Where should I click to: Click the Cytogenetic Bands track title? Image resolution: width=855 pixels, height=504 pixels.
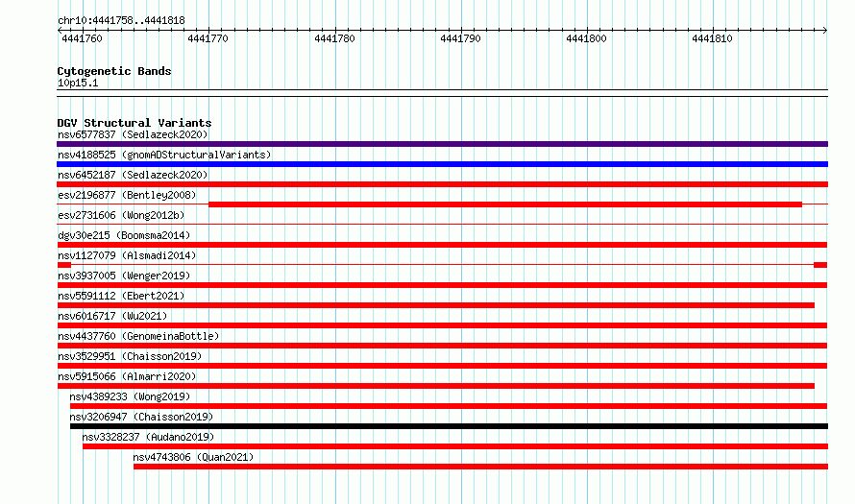[x=114, y=71]
